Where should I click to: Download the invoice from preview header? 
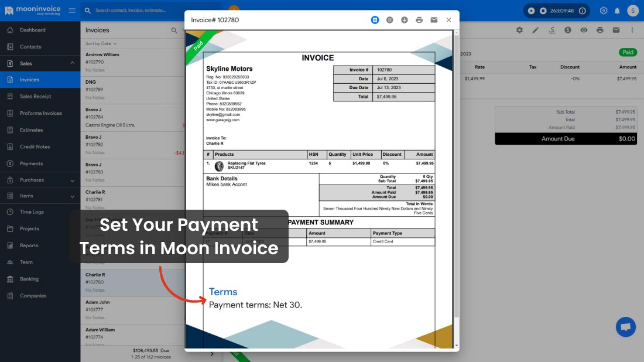pos(405,20)
